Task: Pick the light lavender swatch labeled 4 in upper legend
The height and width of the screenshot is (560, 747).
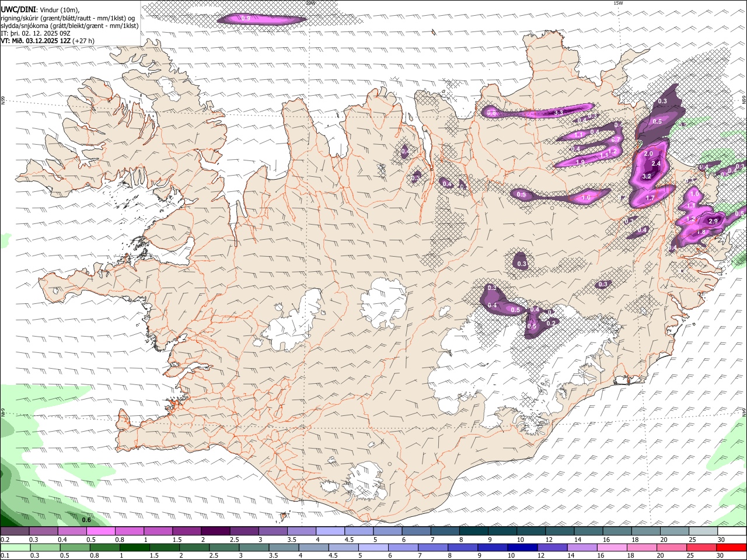Action: (330, 531)
